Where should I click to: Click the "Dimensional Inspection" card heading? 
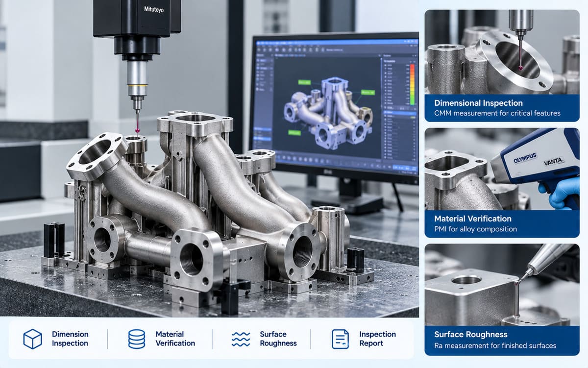tap(478, 103)
